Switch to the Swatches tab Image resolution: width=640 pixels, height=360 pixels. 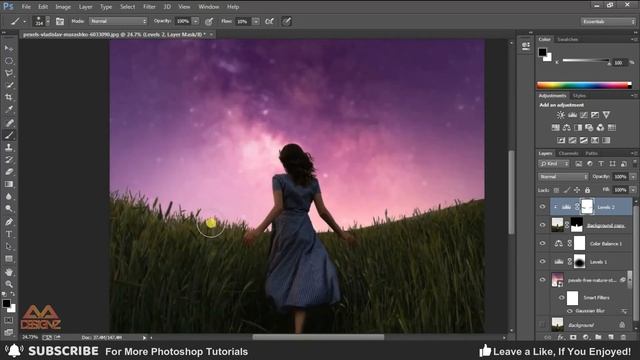[x=567, y=39]
